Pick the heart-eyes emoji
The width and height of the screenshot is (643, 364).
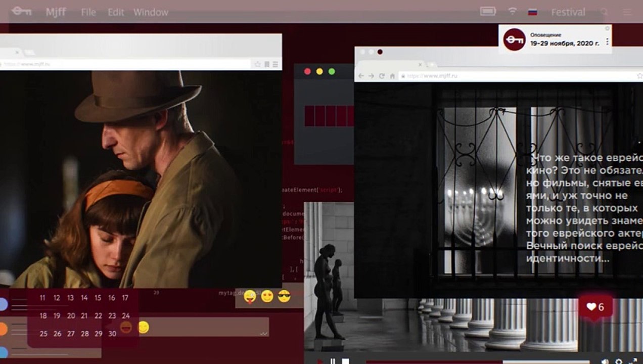pos(267,296)
